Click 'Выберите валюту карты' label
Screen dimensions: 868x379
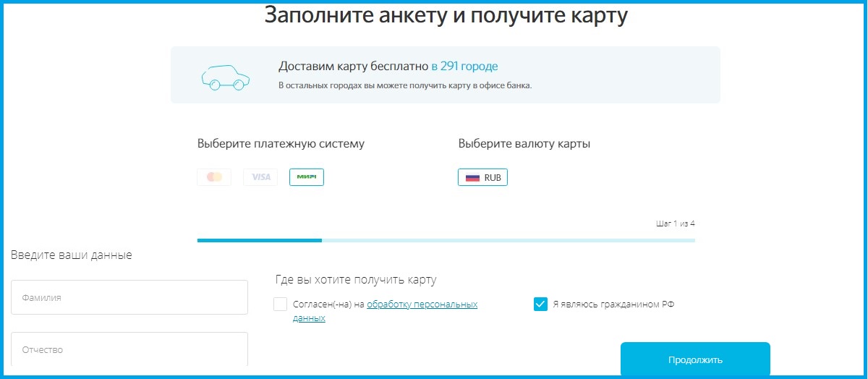[x=524, y=144]
